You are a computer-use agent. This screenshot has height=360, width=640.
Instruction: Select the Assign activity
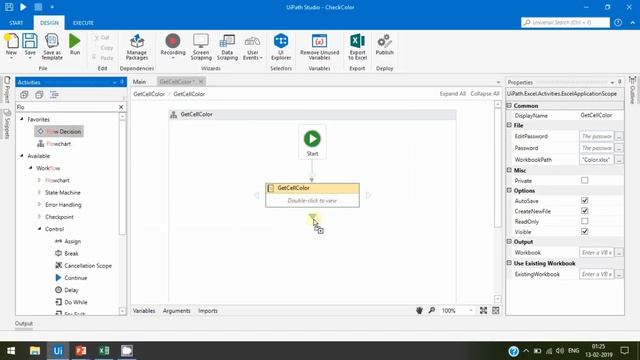click(68, 241)
